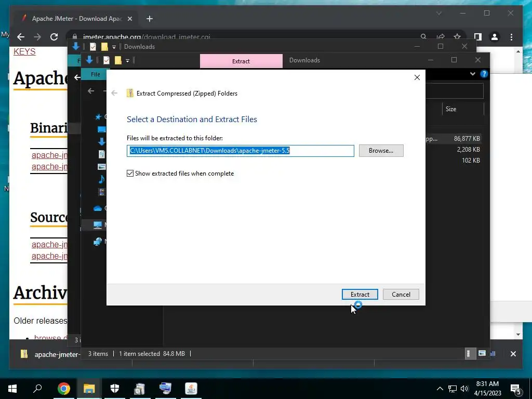Select Network icon in navigation pane

tap(98, 241)
